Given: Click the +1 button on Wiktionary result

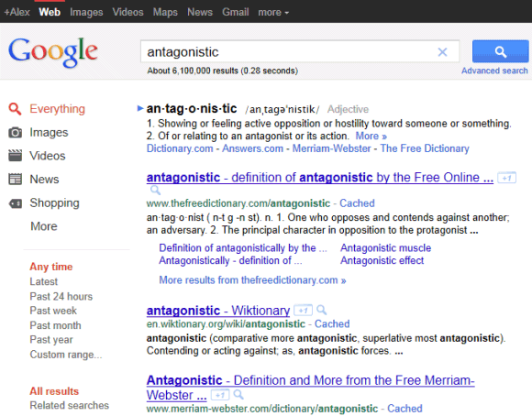Looking at the screenshot, I should pos(303,311).
